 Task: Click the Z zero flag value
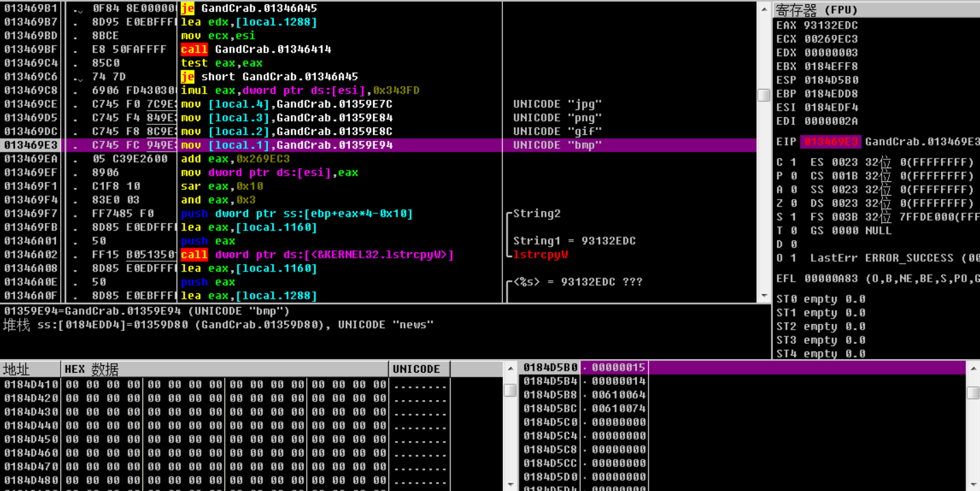[793, 203]
